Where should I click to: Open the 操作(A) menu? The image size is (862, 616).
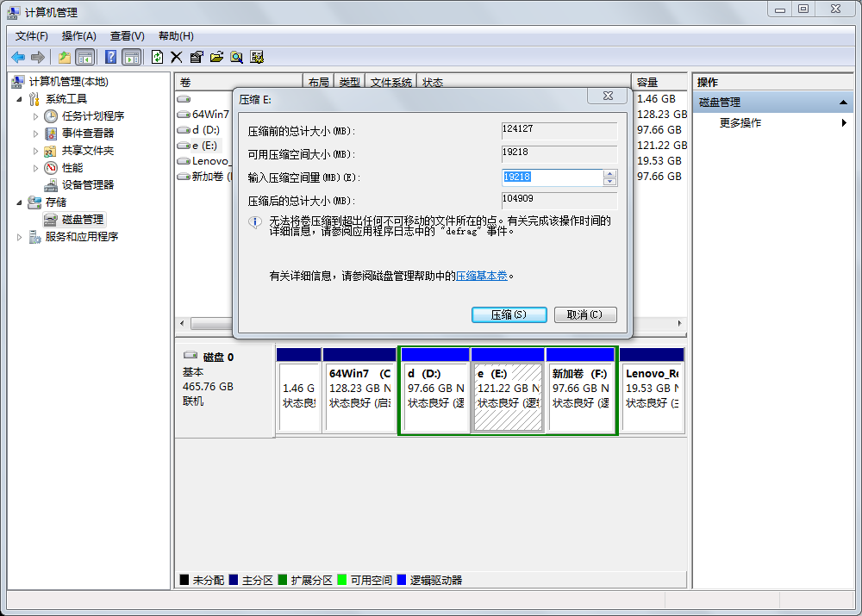(x=78, y=36)
